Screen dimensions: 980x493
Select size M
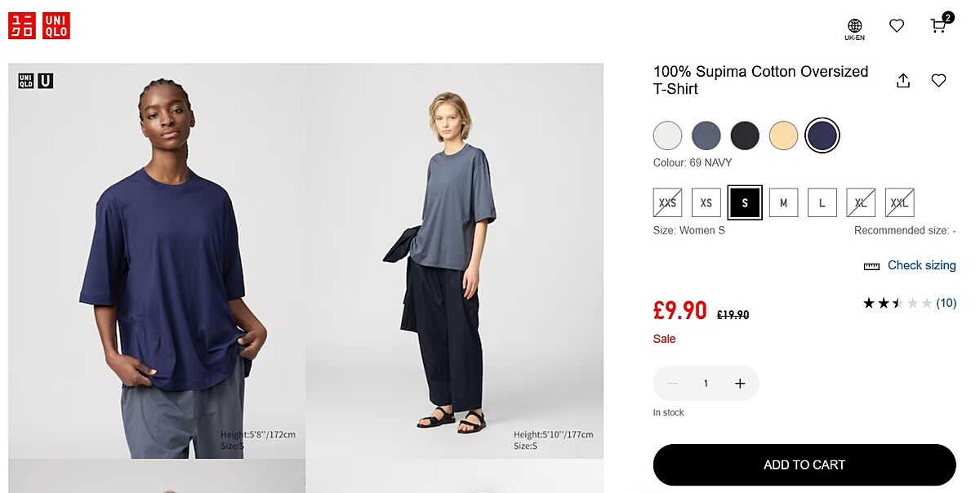783,202
